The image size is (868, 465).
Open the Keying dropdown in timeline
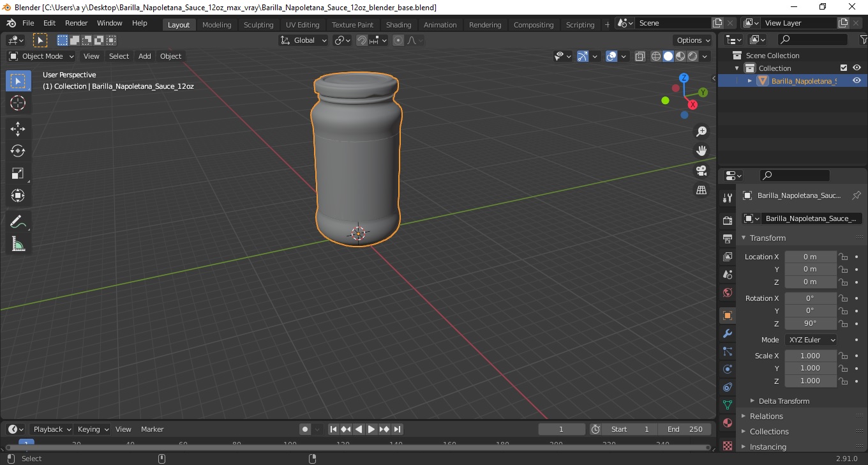point(93,429)
